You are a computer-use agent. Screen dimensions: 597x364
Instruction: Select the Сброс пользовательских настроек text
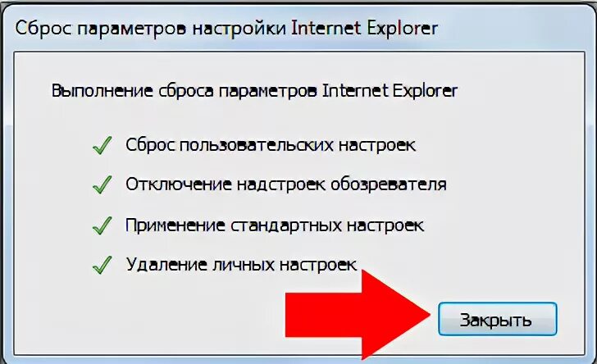click(271, 145)
